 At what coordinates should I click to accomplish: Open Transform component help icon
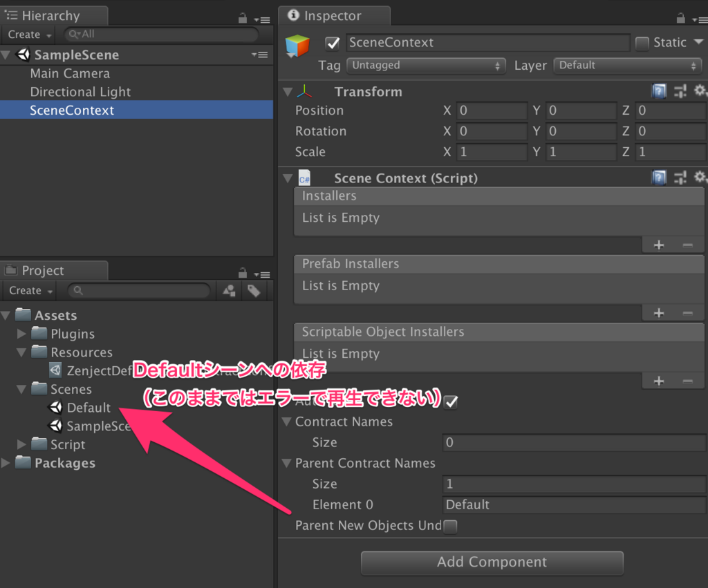[659, 92]
